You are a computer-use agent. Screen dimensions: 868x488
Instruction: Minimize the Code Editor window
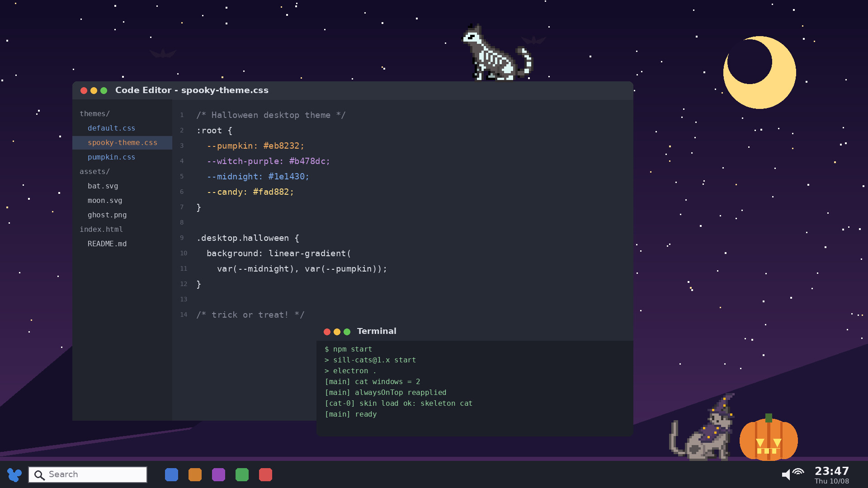click(x=94, y=90)
